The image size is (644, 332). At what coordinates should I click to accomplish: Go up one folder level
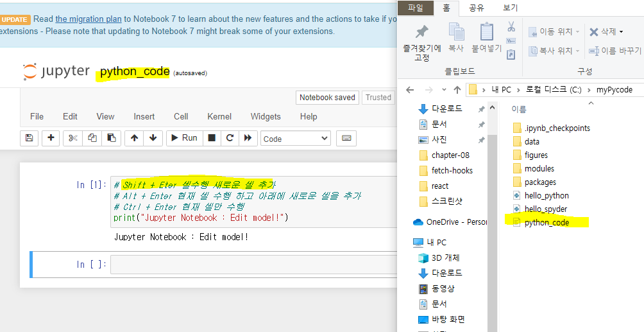click(x=457, y=90)
